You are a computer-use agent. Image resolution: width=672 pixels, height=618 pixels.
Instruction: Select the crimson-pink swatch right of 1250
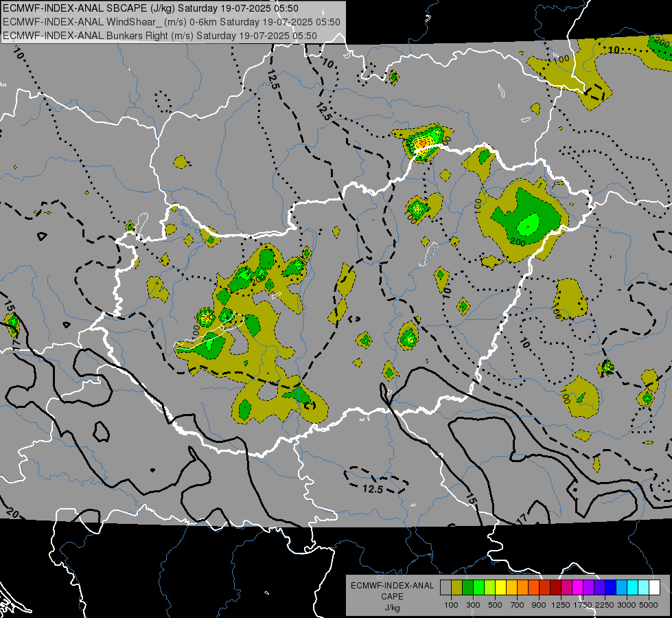pyautogui.click(x=566, y=587)
